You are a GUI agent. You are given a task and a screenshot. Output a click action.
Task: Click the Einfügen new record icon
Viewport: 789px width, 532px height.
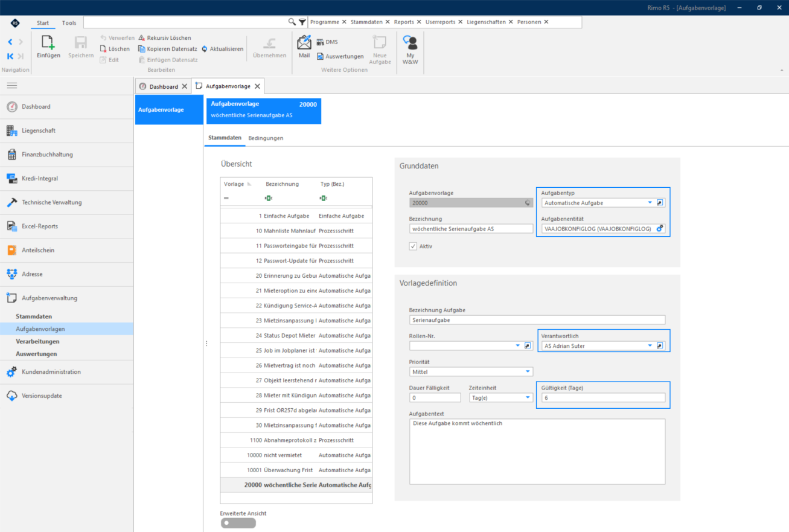pos(48,42)
